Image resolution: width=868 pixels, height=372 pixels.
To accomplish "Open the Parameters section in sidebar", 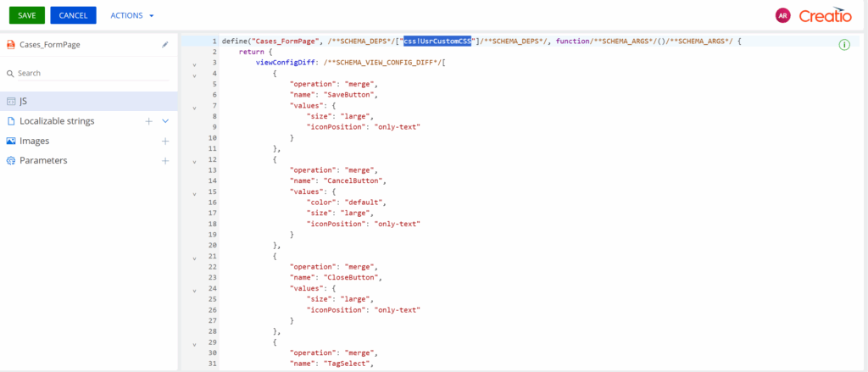I will tap(42, 160).
